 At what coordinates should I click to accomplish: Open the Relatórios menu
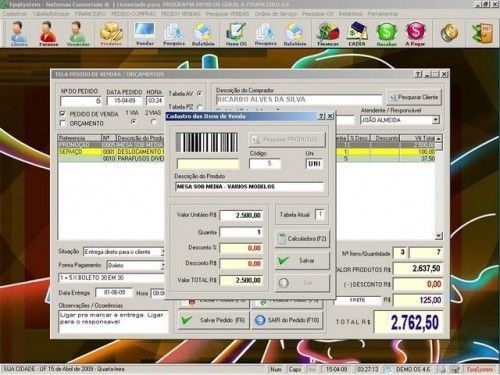(x=350, y=14)
